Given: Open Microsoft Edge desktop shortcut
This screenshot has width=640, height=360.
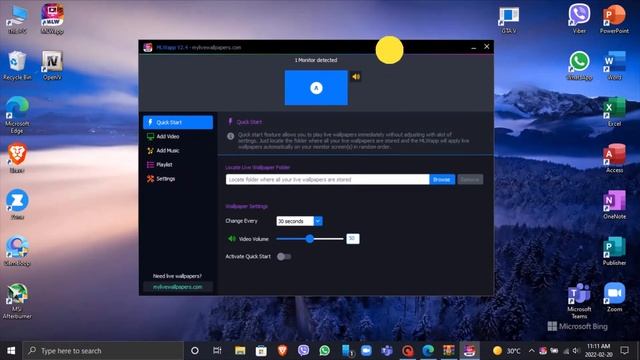Looking at the screenshot, I should tap(17, 115).
